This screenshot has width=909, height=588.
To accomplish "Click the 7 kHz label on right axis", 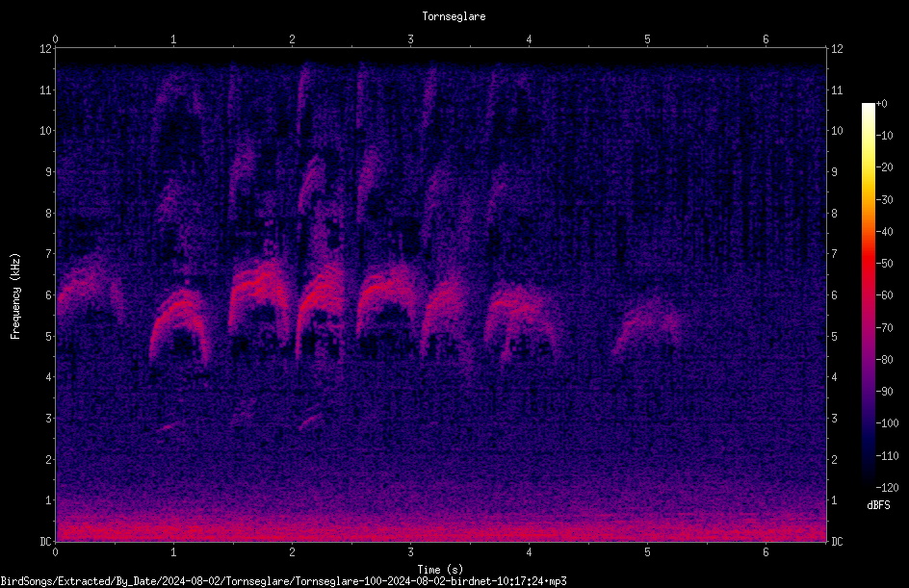I will pos(834,254).
